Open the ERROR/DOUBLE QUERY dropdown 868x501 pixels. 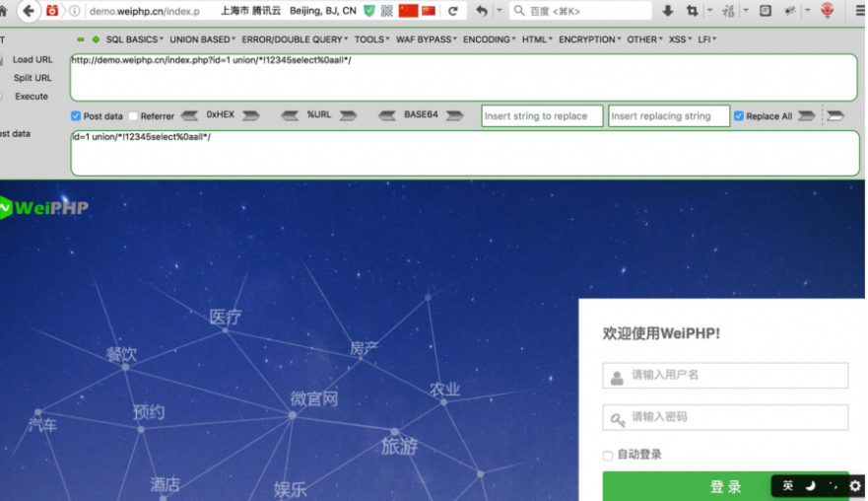click(295, 39)
